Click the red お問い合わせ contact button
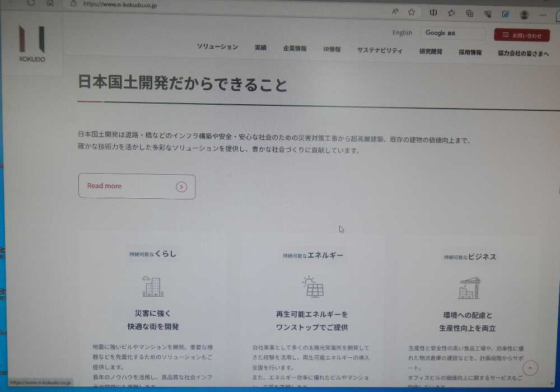 coord(522,35)
